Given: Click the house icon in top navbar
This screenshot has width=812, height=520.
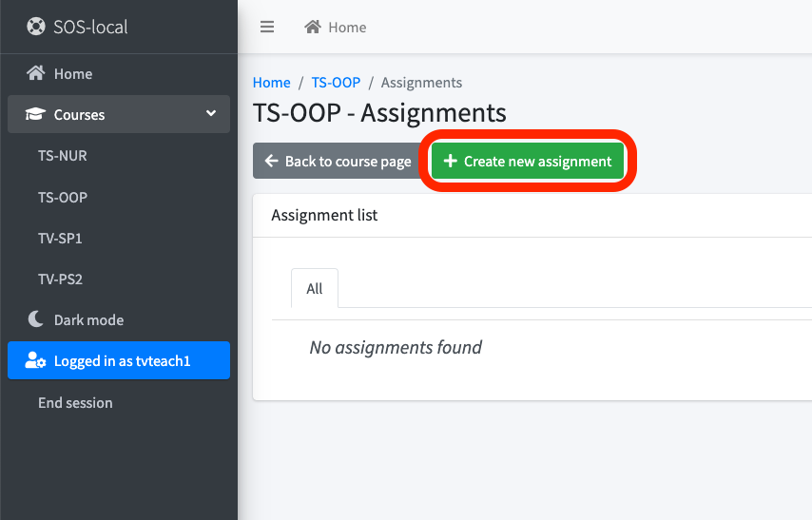Looking at the screenshot, I should pyautogui.click(x=312, y=27).
